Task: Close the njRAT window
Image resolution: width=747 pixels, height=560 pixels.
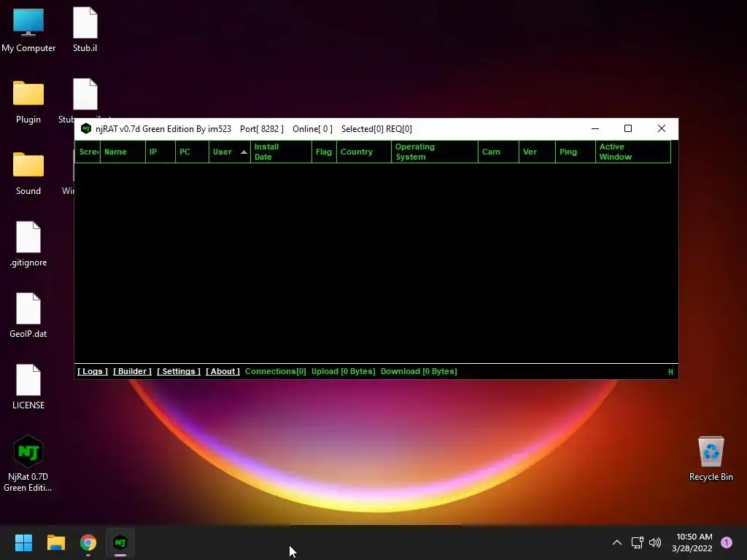Action: tap(661, 128)
